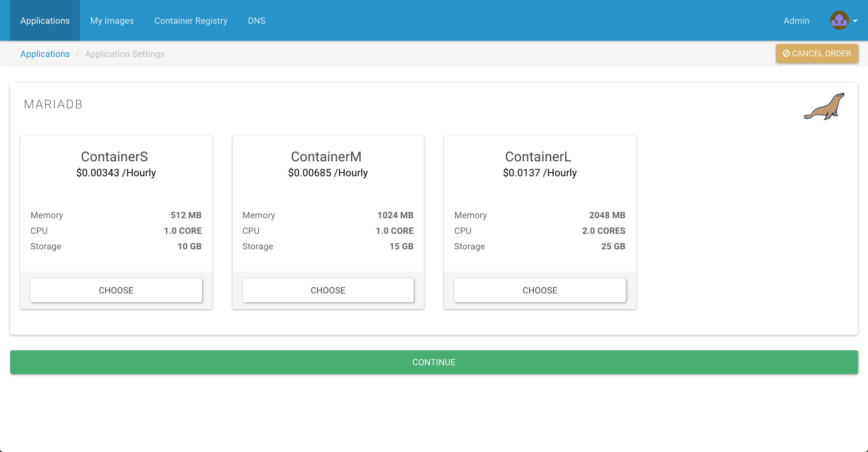Open the Container Registry tab

click(191, 20)
